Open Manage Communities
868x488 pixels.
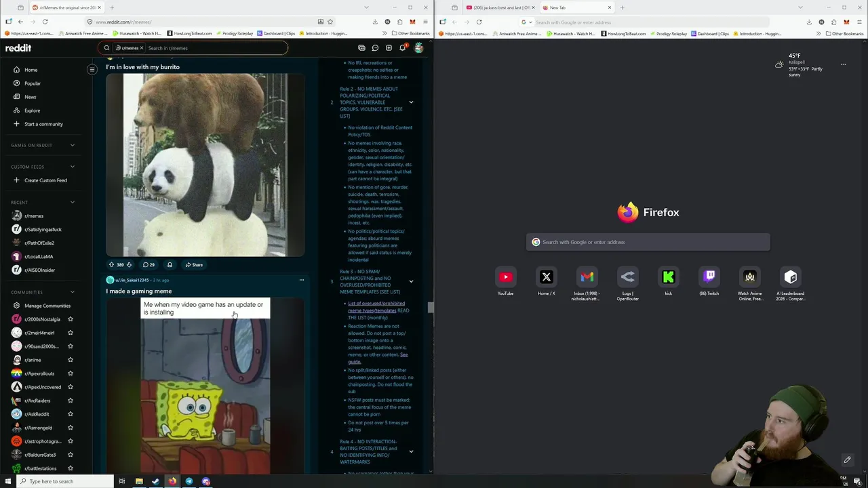(x=47, y=306)
